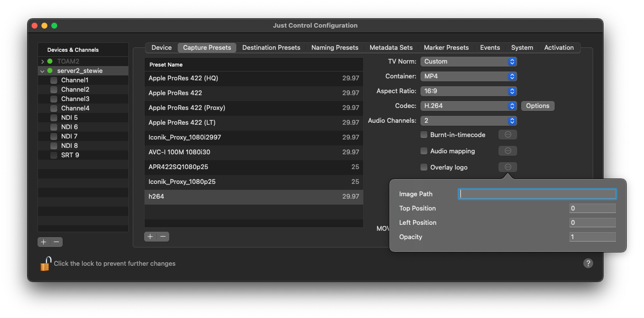Viewport: 644px width, 318px height.
Task: Open the Naming Presets tab
Action: (x=335, y=48)
